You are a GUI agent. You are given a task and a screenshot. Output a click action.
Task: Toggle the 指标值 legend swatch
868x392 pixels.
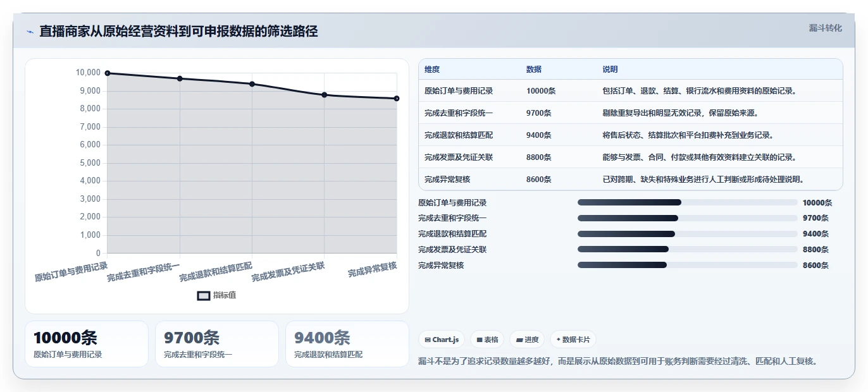(204, 295)
